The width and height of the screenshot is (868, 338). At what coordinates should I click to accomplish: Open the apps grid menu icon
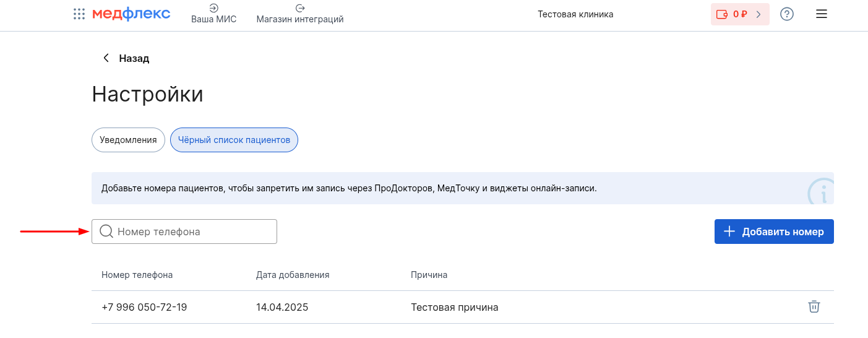point(79,14)
